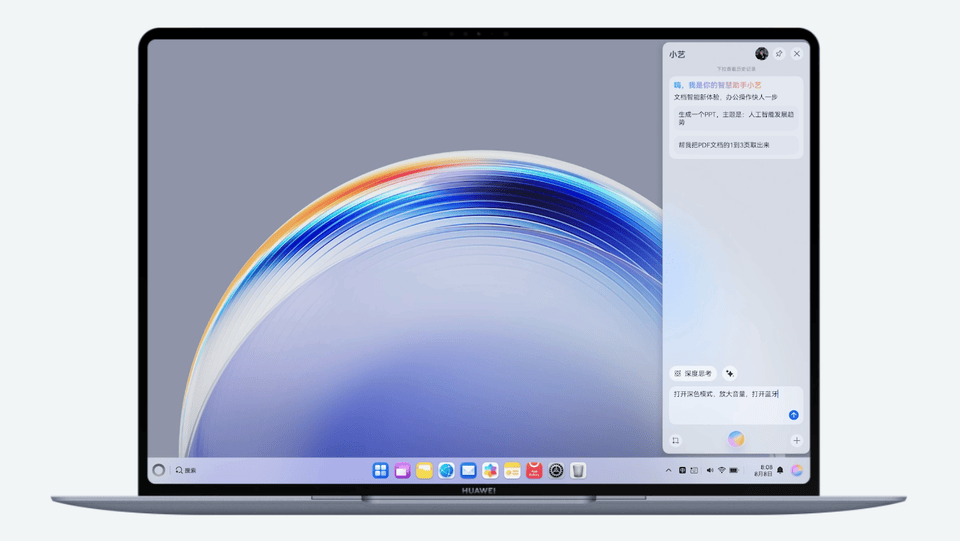This screenshot has width=960, height=541.
Task: Click the battery status tray icon
Action: pyautogui.click(x=734, y=470)
